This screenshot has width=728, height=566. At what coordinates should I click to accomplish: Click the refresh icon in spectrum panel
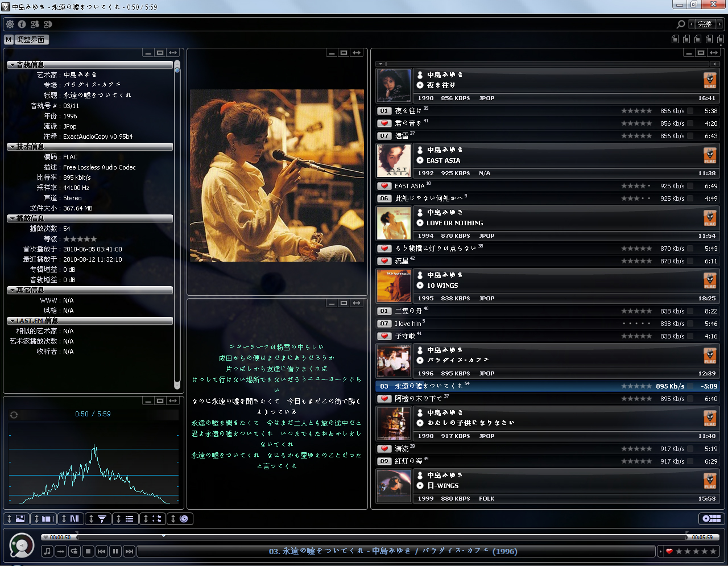pyautogui.click(x=14, y=415)
